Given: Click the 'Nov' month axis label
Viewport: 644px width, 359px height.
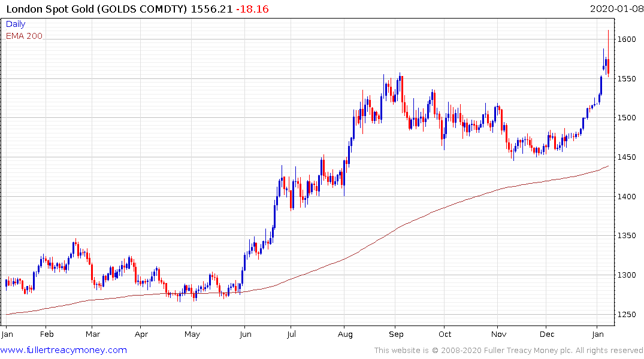Looking at the screenshot, I should pyautogui.click(x=498, y=334).
